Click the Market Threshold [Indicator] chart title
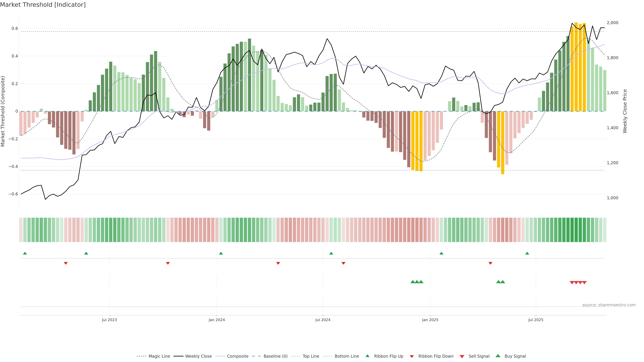 click(x=43, y=5)
